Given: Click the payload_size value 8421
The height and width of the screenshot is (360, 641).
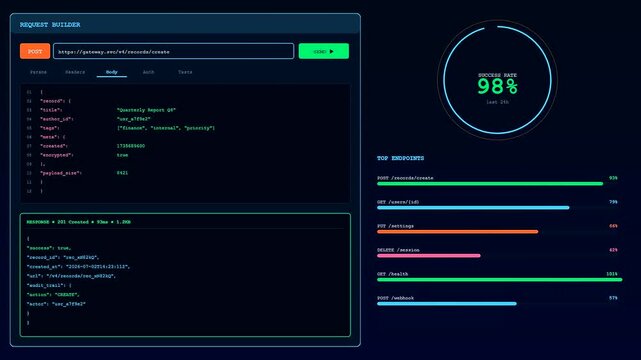Looking at the screenshot, I should tap(122, 173).
